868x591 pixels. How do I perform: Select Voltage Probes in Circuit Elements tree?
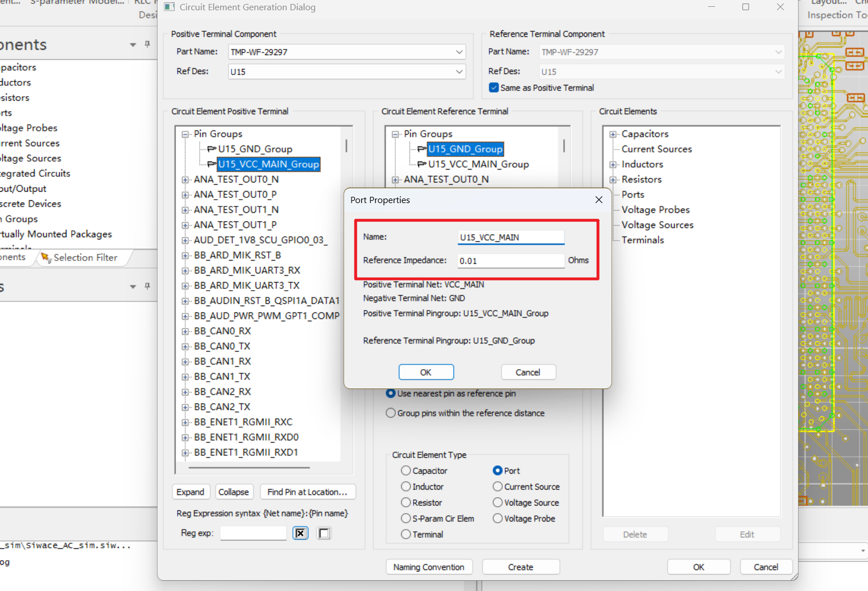pos(655,210)
